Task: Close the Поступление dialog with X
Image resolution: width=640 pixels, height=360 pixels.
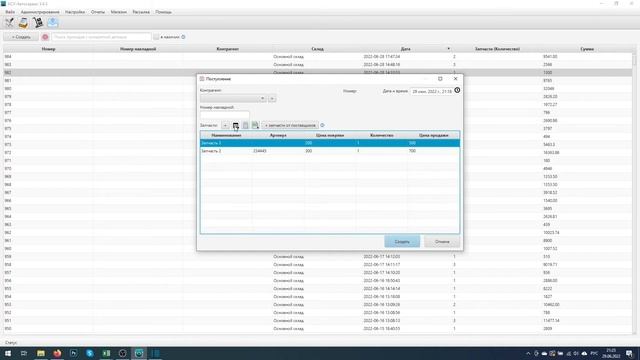Action: coord(456,79)
